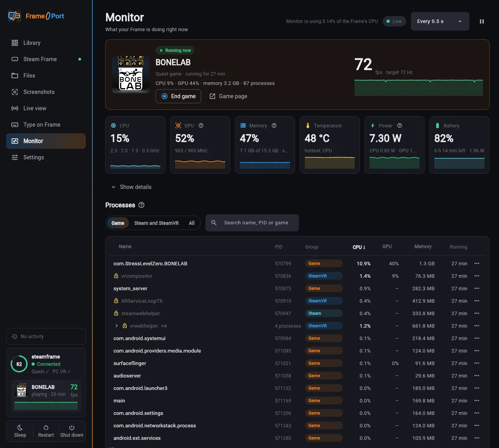Click the search name, PID or game field

(252, 223)
